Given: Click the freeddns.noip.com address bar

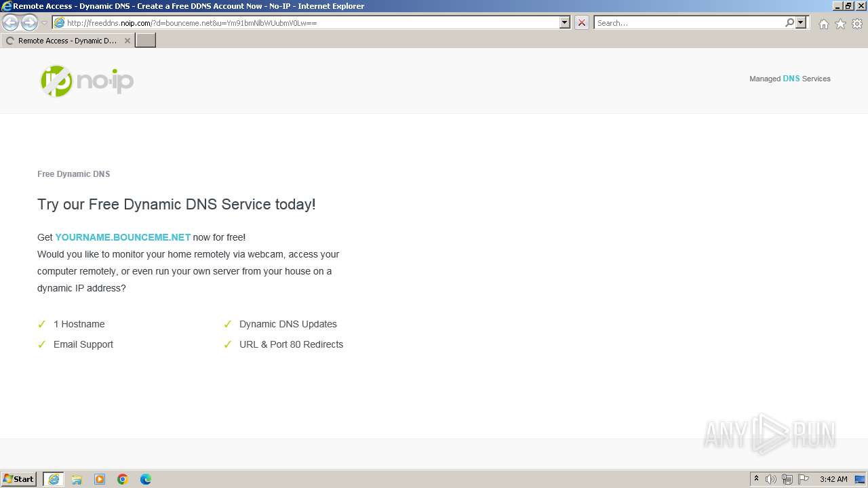Looking at the screenshot, I should pos(305,22).
